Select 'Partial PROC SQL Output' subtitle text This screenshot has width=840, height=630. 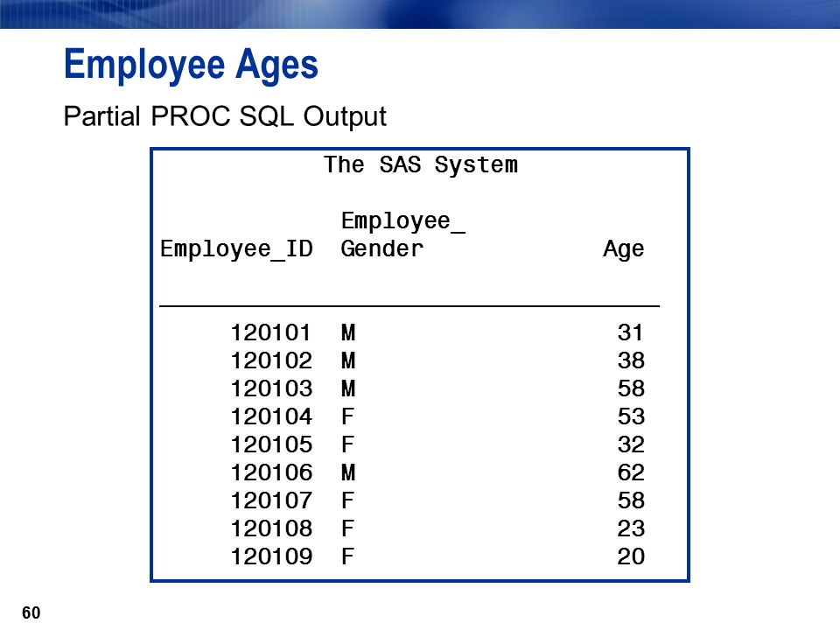point(225,116)
